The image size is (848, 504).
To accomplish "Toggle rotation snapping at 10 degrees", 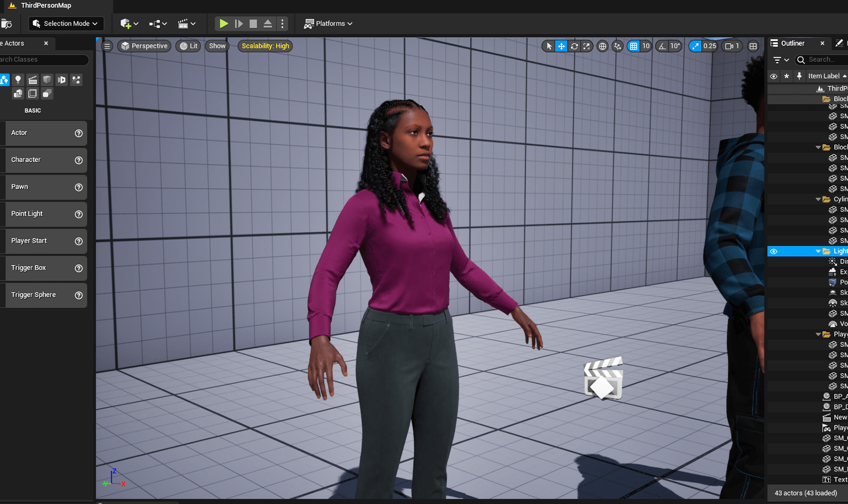I will (x=663, y=46).
